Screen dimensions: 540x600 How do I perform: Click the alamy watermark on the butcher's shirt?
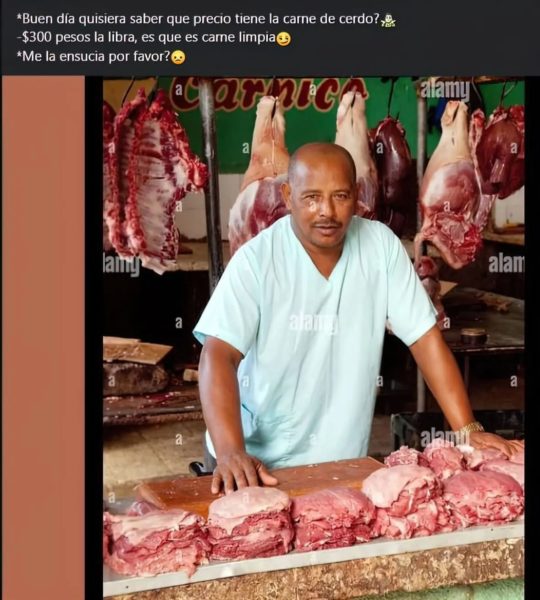(313, 323)
